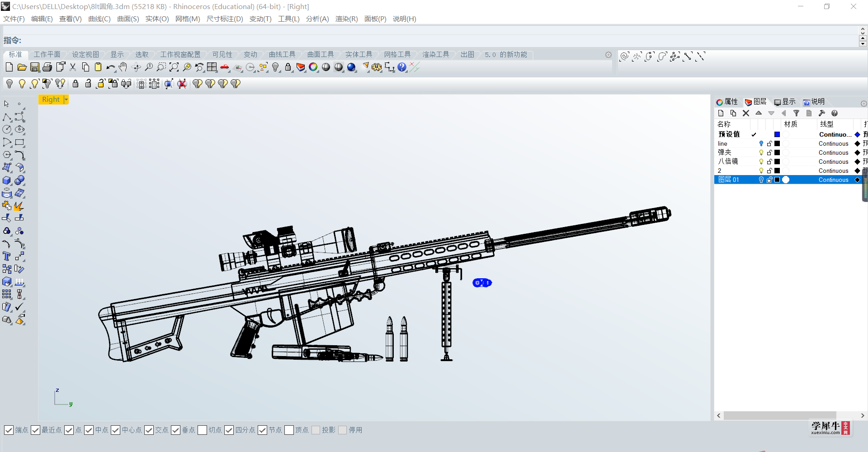
Task: Click black color swatch of layer 弹夹
Action: click(x=777, y=152)
